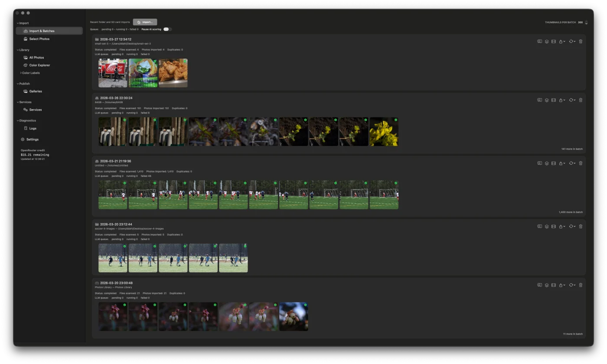This screenshot has width=607, height=364.
Task: Delete the 2026-03-27 12:34:12 batch via trash icon
Action: point(581,42)
